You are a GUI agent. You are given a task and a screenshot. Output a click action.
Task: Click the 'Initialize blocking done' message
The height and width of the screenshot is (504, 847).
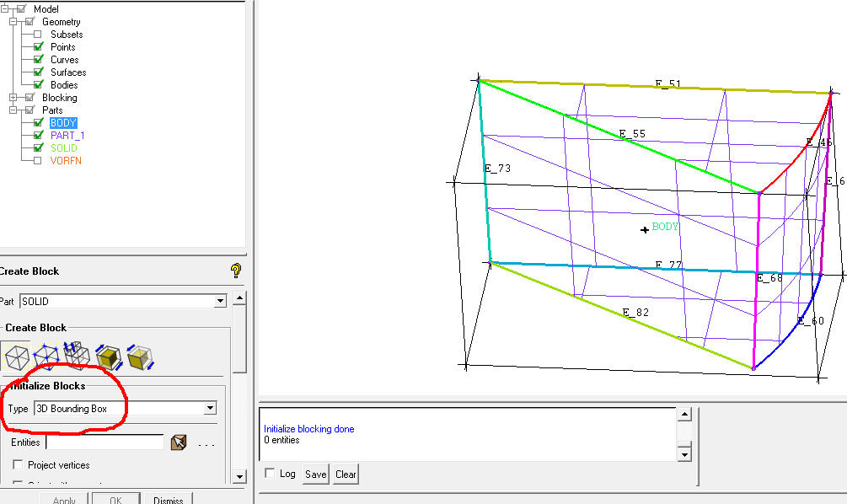coord(309,428)
